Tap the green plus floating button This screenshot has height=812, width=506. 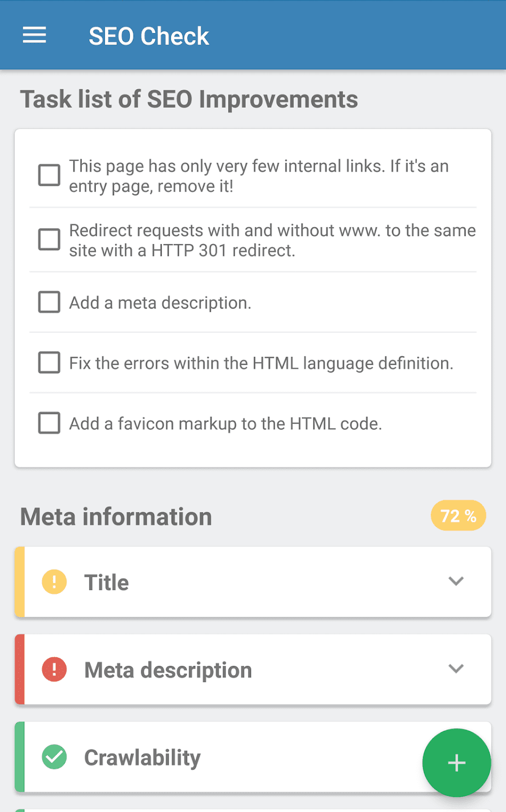tap(456, 763)
